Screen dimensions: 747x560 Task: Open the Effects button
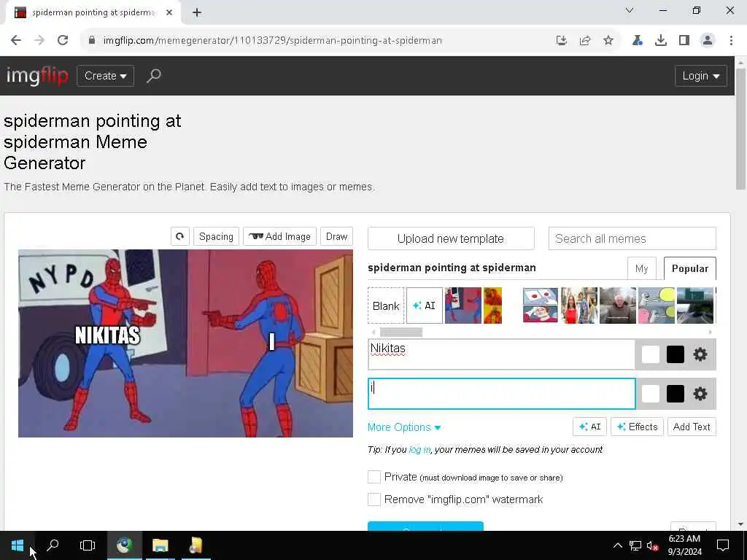637,427
